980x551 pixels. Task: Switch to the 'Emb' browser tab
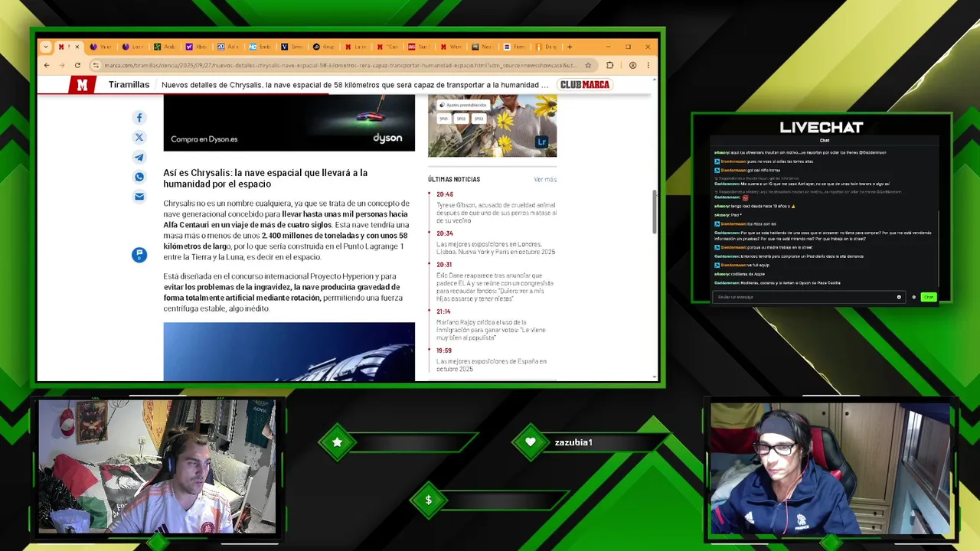point(260,47)
